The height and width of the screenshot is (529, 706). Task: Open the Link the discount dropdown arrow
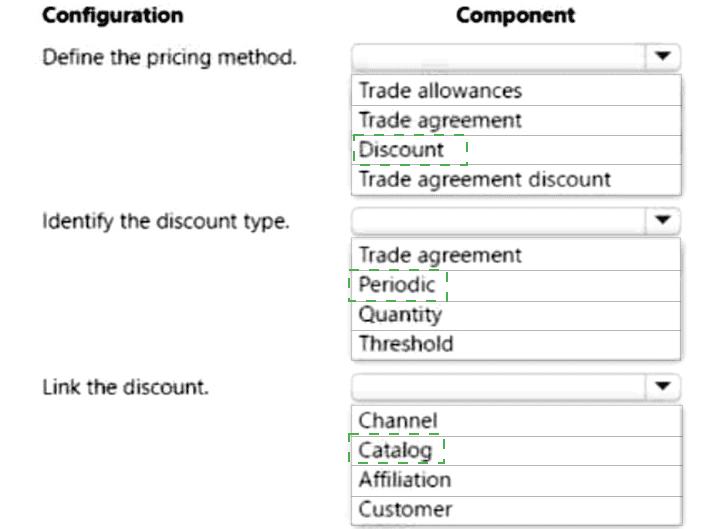point(662,386)
